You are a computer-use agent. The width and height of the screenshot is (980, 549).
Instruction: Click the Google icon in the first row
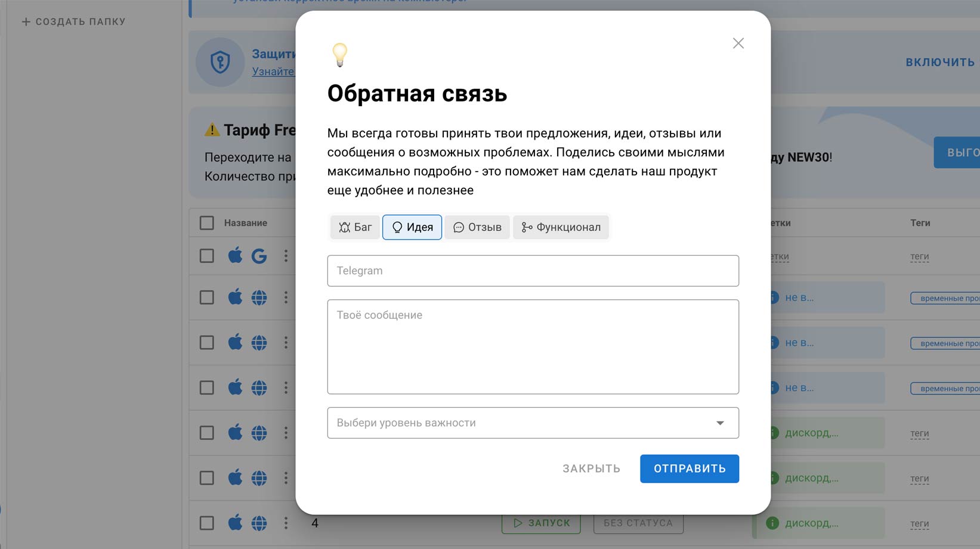pyautogui.click(x=259, y=256)
